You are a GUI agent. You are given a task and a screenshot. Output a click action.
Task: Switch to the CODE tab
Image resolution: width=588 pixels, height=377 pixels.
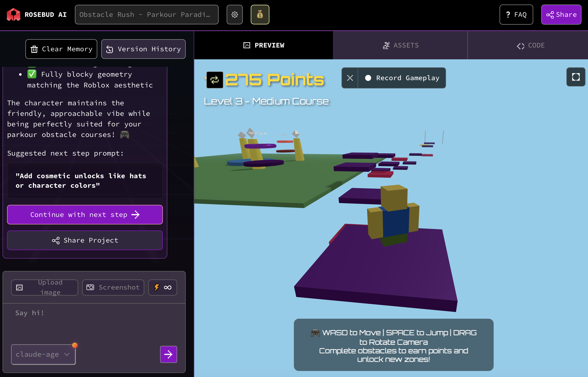[x=530, y=45]
